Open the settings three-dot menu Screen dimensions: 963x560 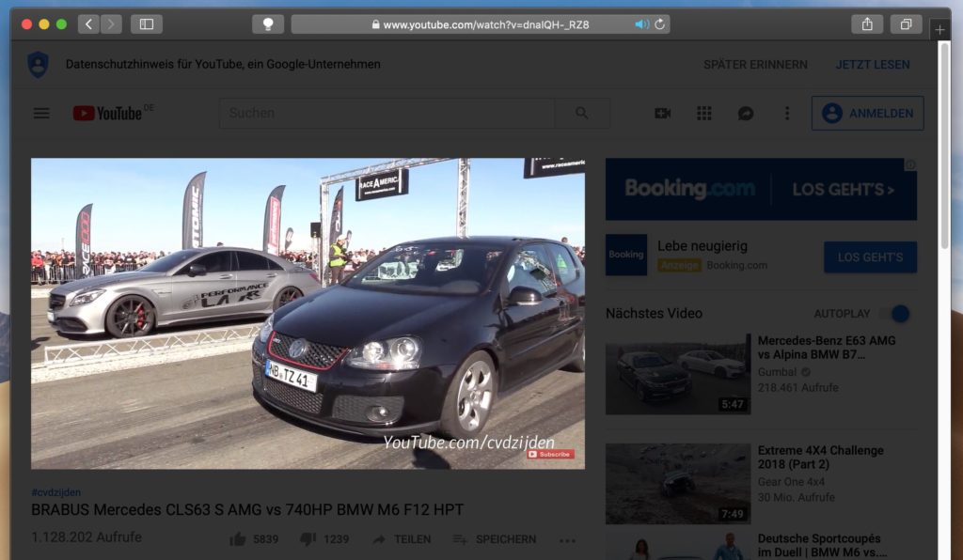tap(787, 114)
